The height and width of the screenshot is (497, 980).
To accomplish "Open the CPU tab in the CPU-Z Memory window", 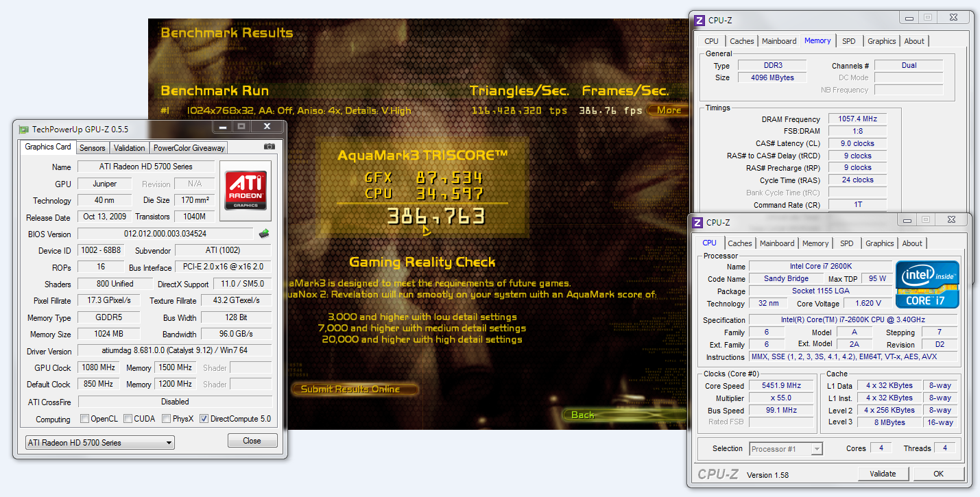I will click(712, 41).
